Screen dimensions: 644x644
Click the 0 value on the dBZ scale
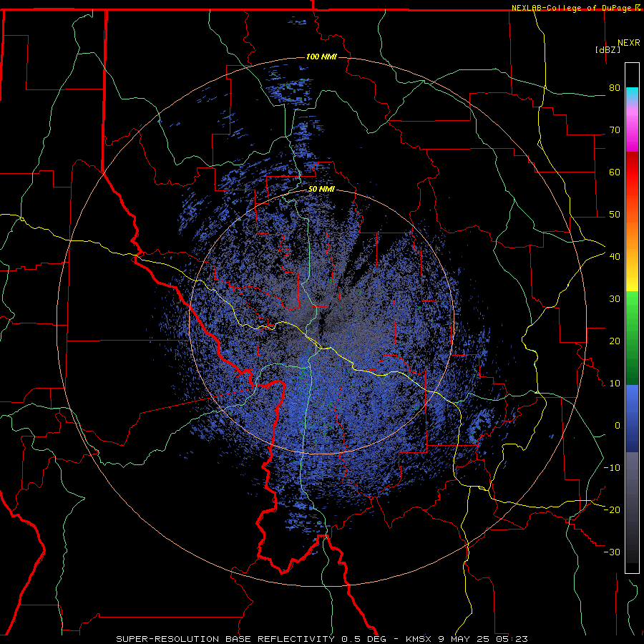618,426
